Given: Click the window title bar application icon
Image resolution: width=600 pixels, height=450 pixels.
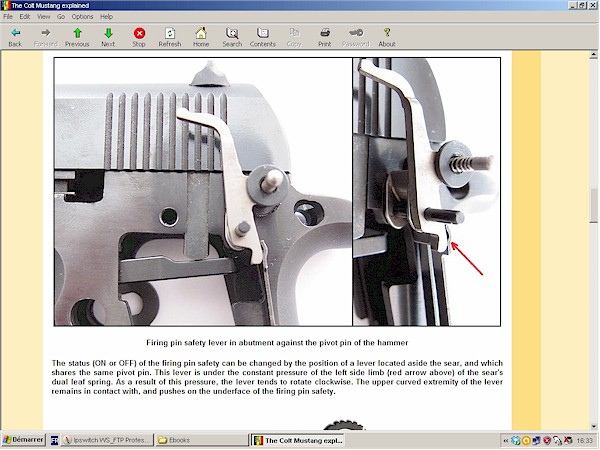Looking at the screenshot, I should click(5, 5).
